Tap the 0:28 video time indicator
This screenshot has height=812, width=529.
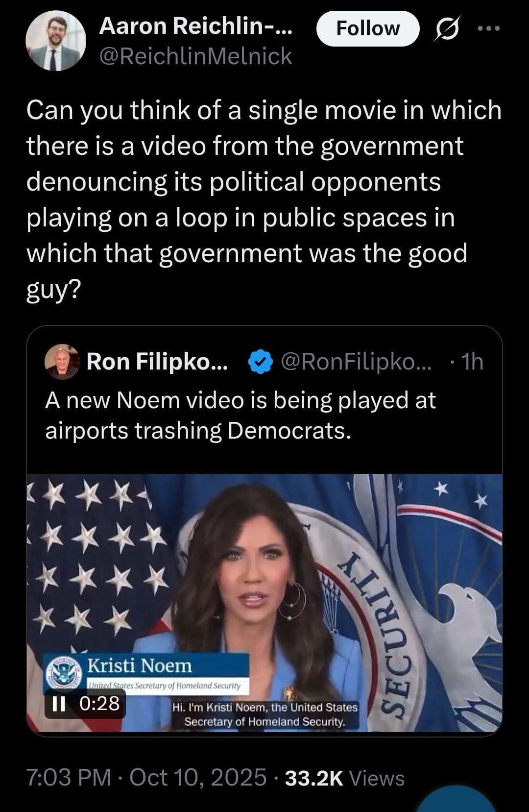(99, 704)
